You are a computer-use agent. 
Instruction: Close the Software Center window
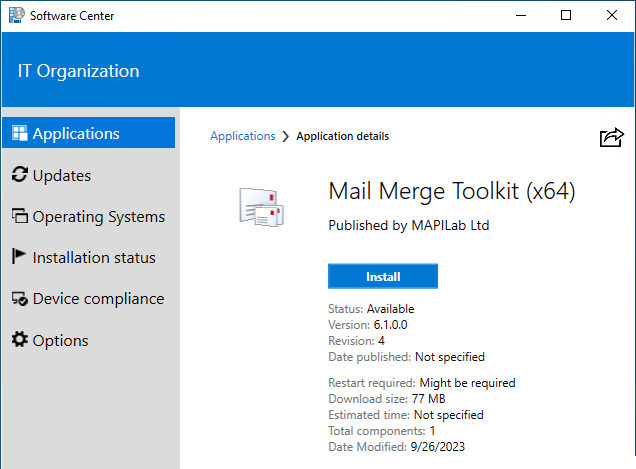click(x=612, y=15)
